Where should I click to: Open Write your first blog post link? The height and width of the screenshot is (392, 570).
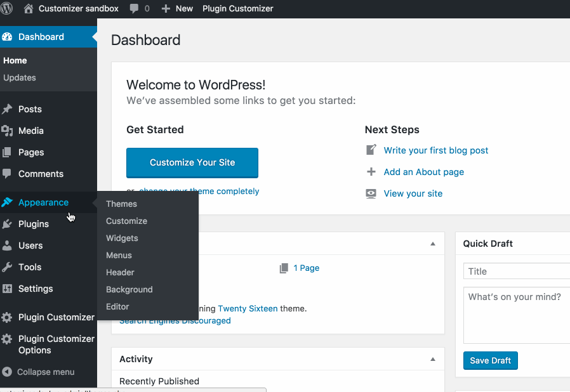point(436,150)
